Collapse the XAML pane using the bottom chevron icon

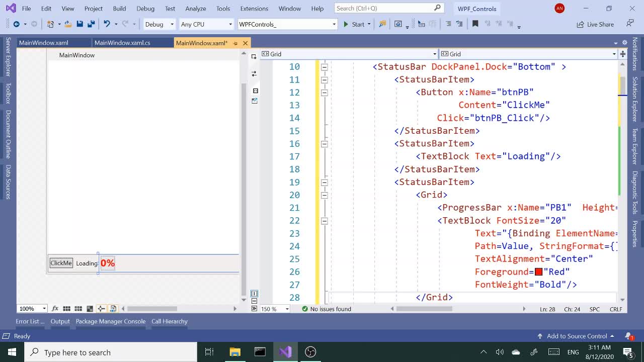coord(254,309)
